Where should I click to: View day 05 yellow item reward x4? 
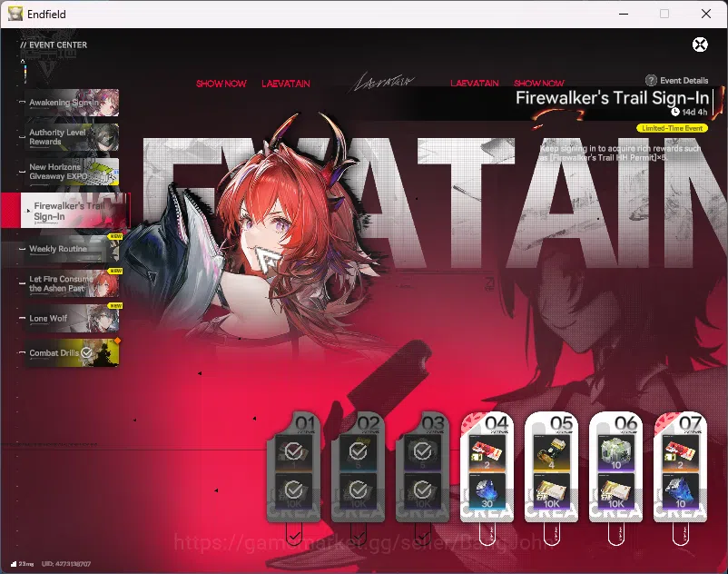(552, 453)
